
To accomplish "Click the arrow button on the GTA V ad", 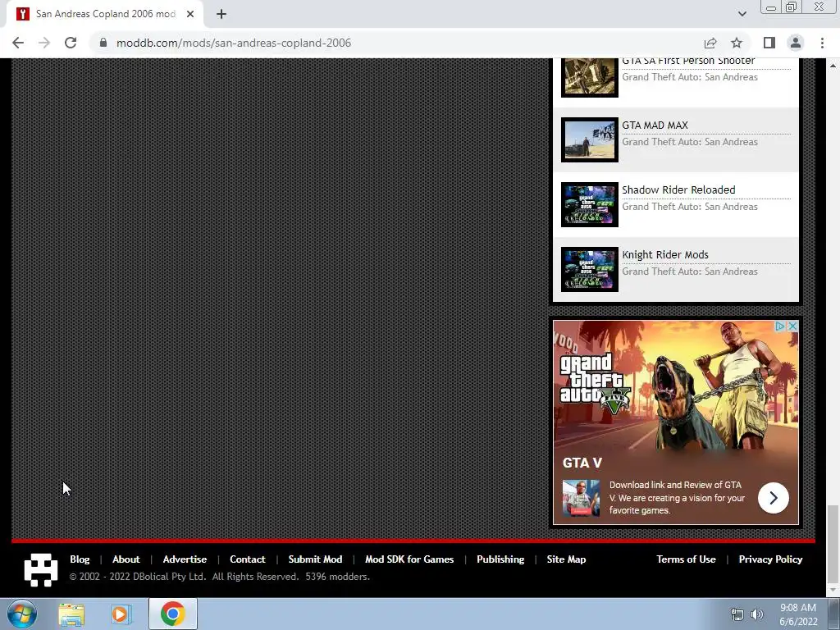I will 773,498.
